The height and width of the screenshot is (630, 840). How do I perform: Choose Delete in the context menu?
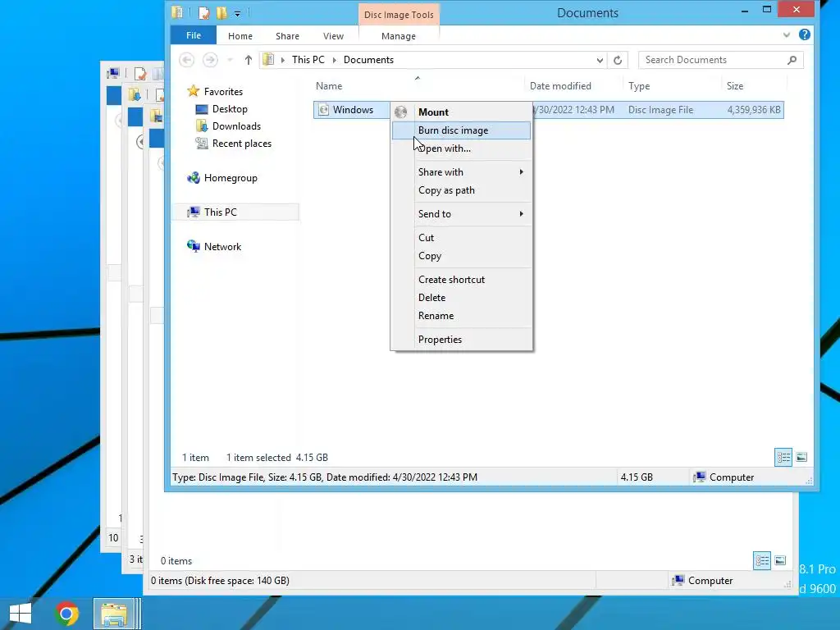[462, 297]
